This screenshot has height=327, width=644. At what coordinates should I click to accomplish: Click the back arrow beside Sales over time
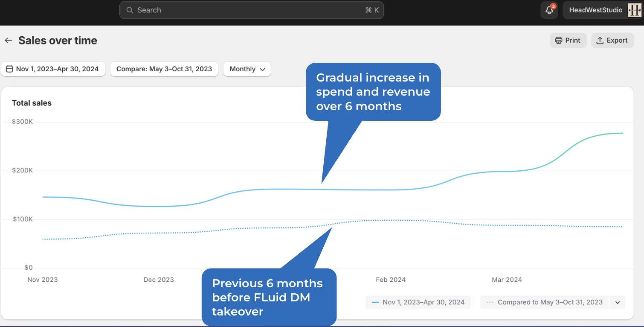(8, 41)
